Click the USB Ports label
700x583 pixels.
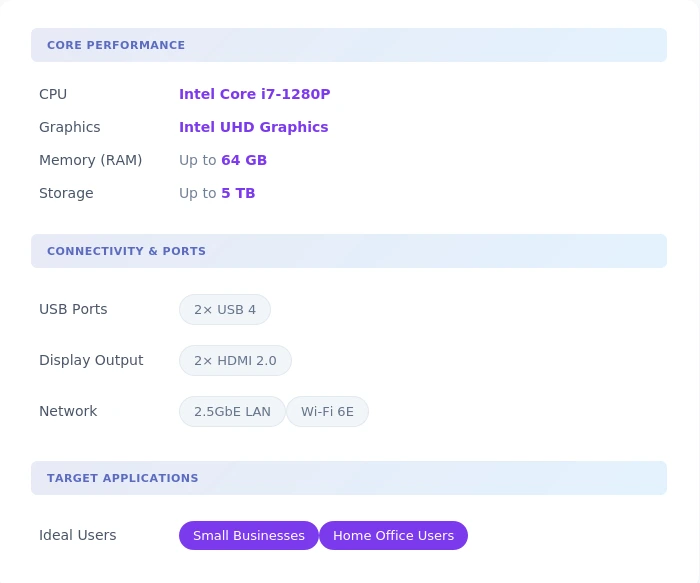pos(73,309)
